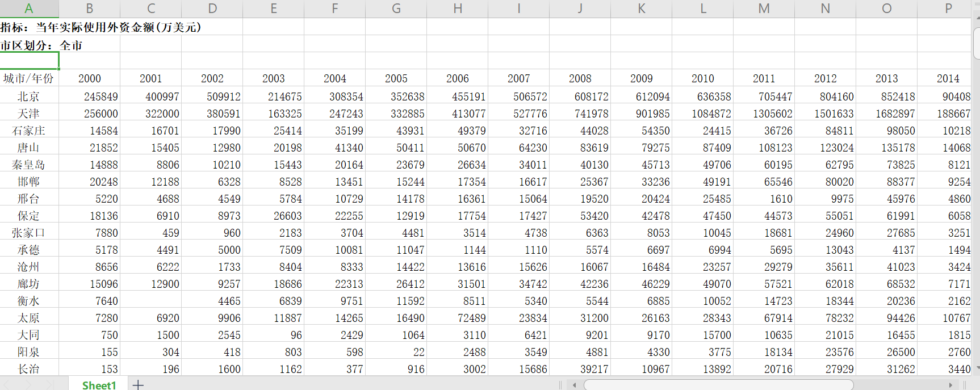This screenshot has height=390, width=980.
Task: Select the 衡水 city name cell
Action: click(x=30, y=301)
